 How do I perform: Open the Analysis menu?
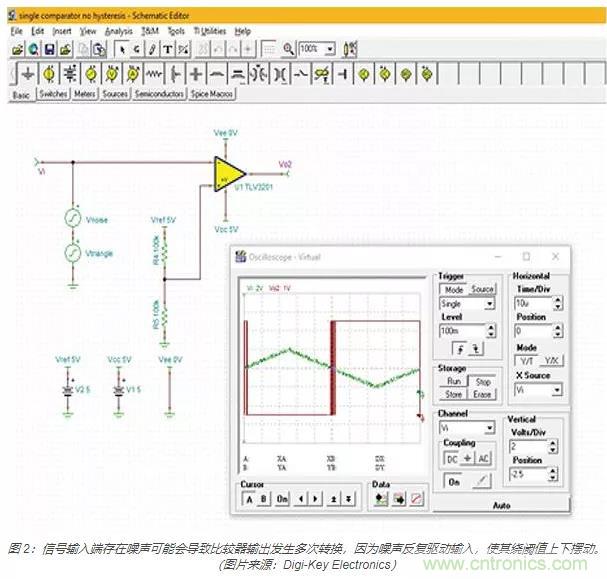click(x=118, y=31)
